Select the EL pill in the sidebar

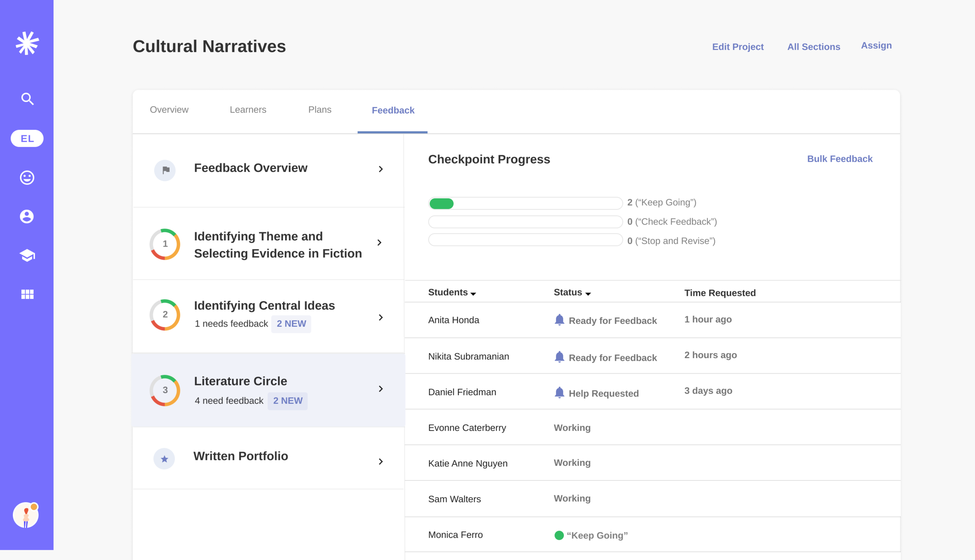[x=27, y=138]
